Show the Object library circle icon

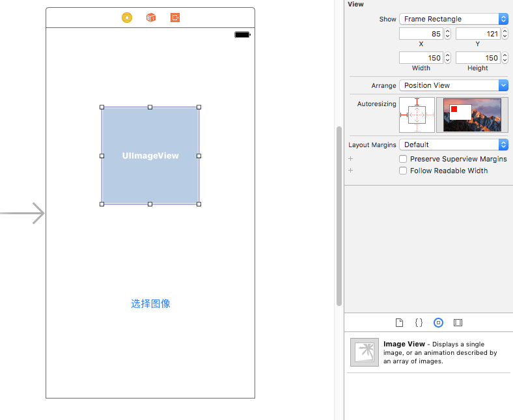click(x=438, y=322)
